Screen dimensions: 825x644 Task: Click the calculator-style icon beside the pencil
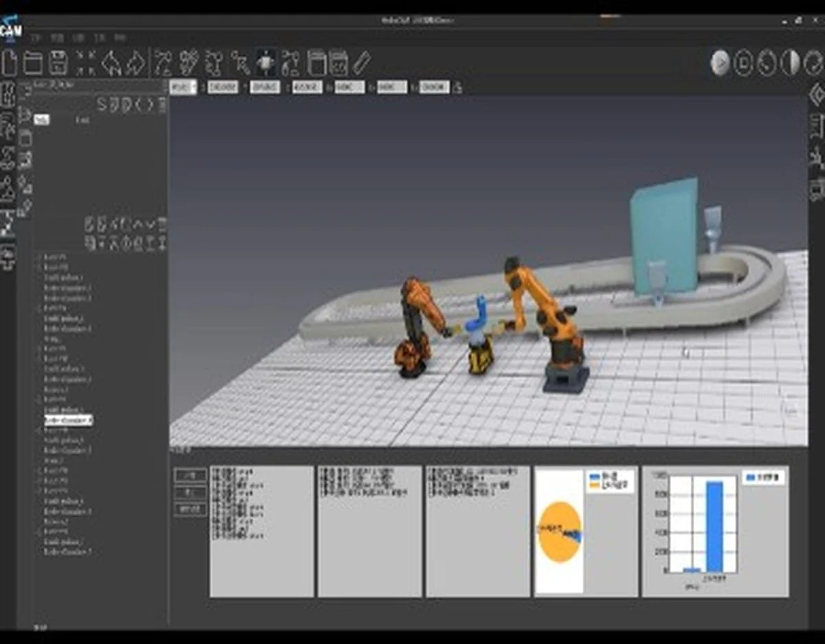tap(338, 63)
